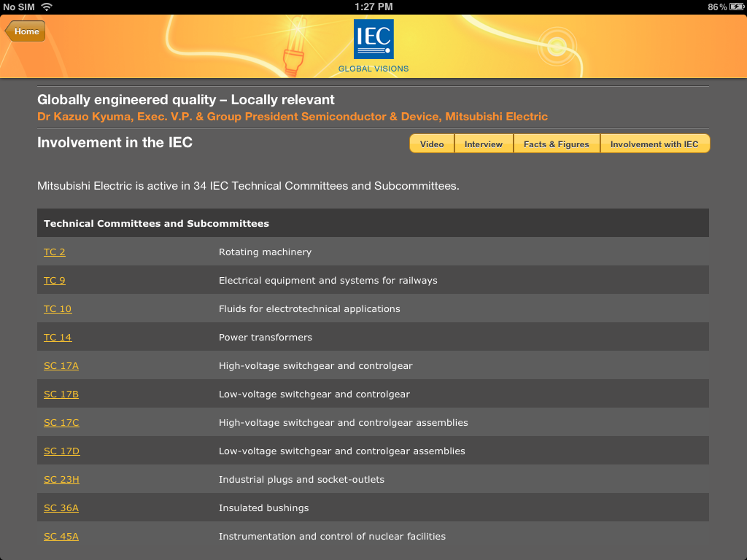Open the TC 9 committee link

[54, 281]
